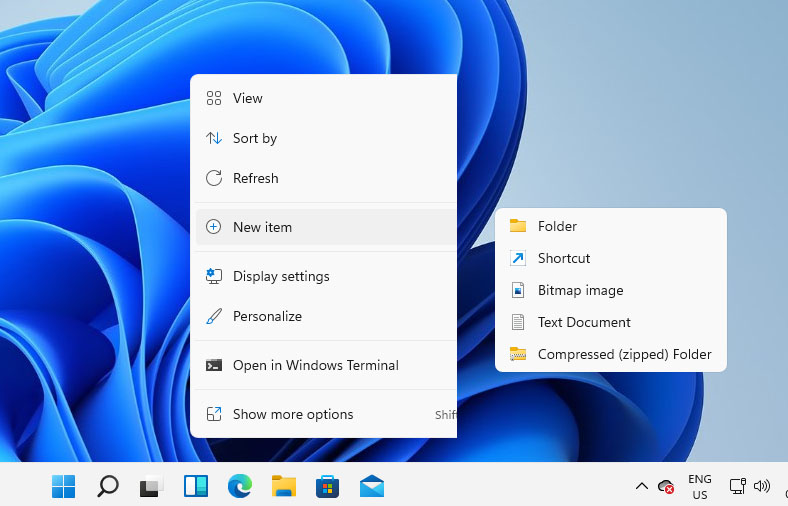Create a new Shortcut
The image size is (788, 506).
pos(611,258)
